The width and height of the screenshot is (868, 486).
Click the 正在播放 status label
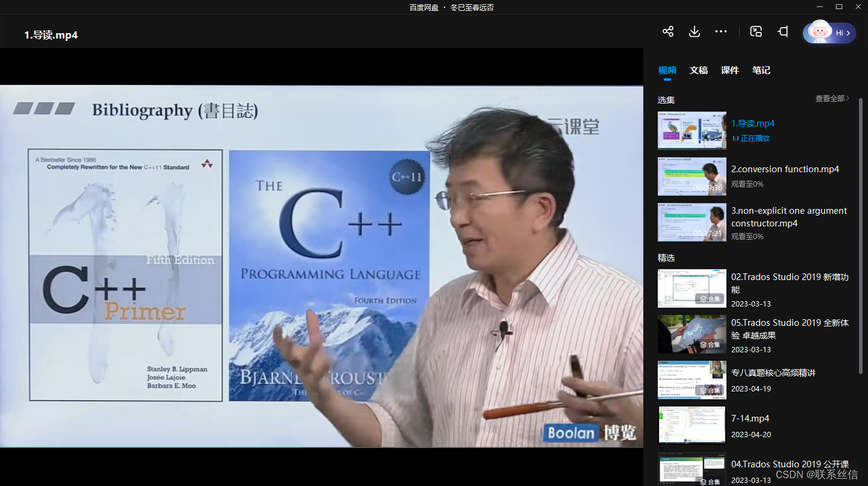755,139
